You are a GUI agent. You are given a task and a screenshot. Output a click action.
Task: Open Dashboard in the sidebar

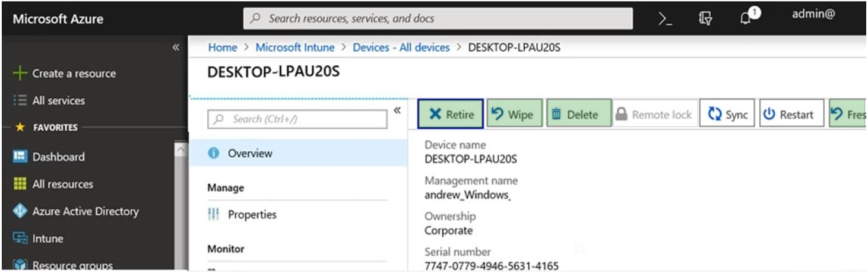58,157
